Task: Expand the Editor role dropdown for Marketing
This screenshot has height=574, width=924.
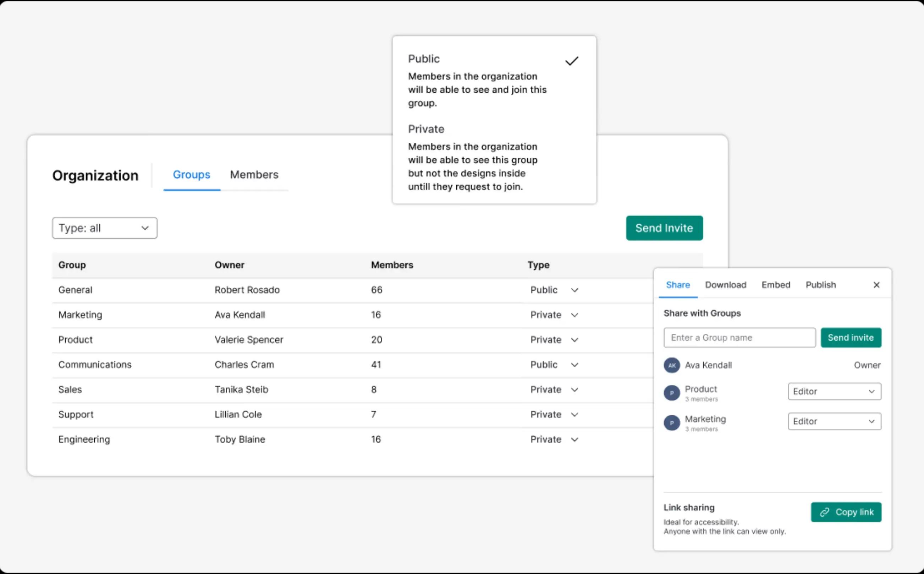Action: click(835, 421)
